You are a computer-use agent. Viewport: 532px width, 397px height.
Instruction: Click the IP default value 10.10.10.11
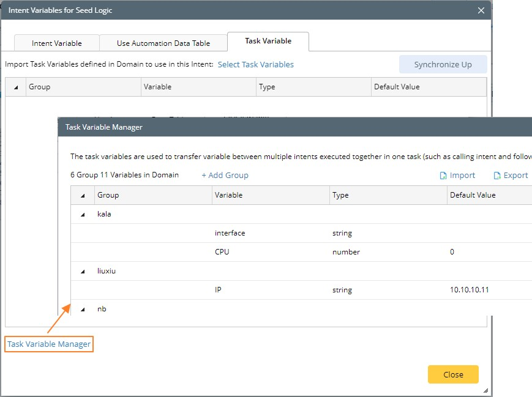click(470, 290)
